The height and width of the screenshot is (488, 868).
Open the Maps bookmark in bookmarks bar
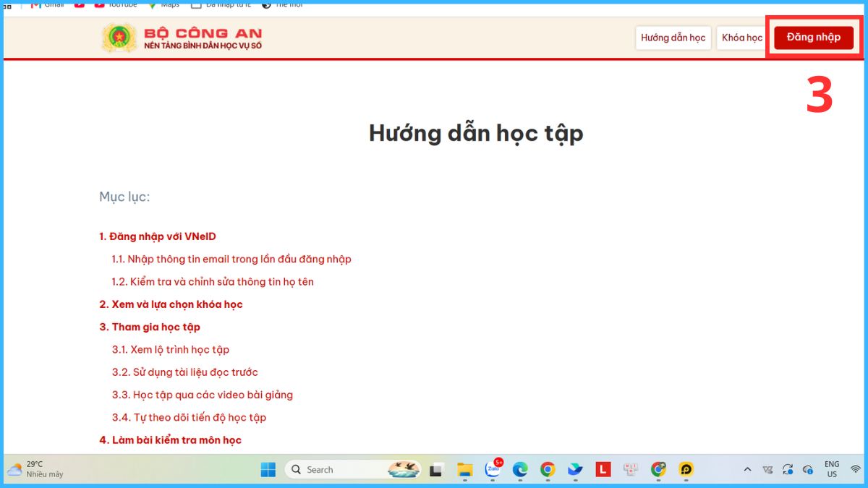163,4
